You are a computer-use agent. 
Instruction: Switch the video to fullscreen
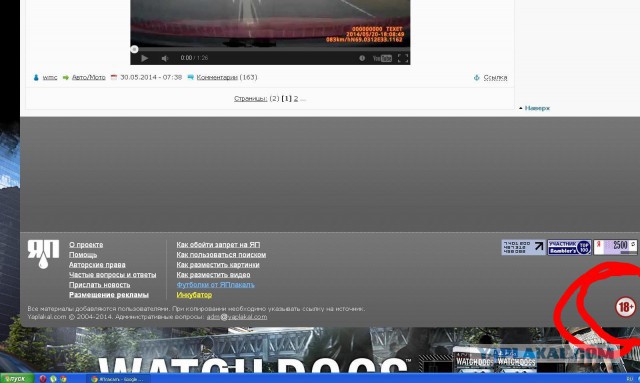click(x=403, y=58)
